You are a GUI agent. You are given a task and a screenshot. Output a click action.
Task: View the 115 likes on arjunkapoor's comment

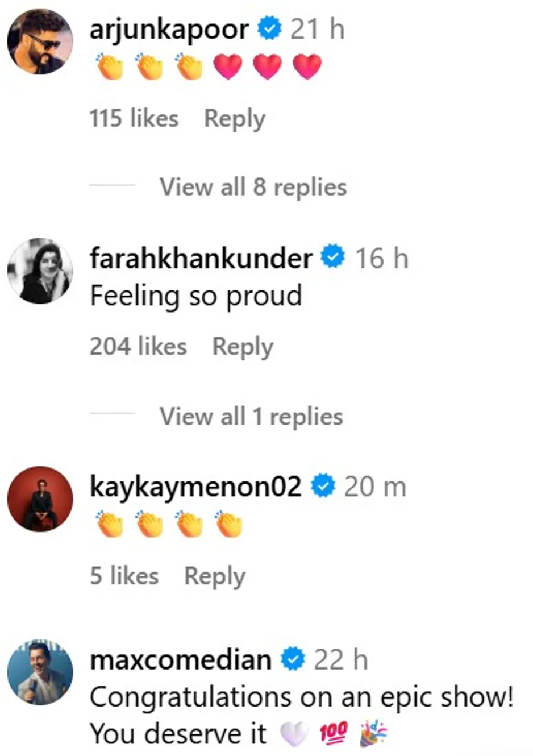pyautogui.click(x=134, y=119)
